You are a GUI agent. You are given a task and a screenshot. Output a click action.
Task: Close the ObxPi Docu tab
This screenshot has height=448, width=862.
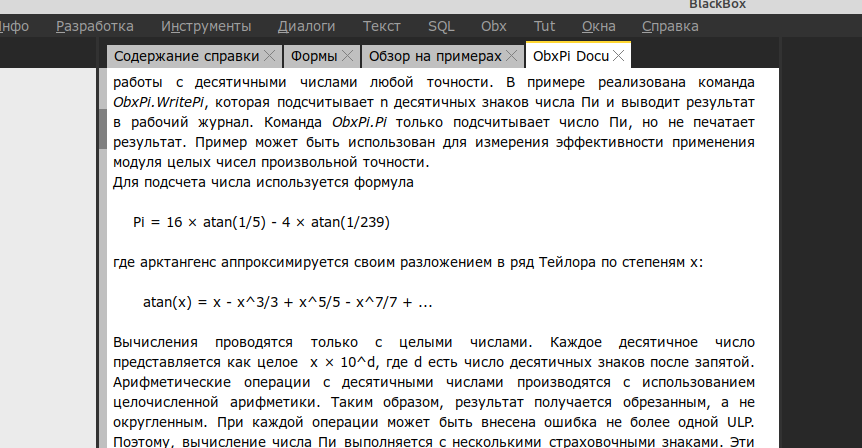point(618,56)
